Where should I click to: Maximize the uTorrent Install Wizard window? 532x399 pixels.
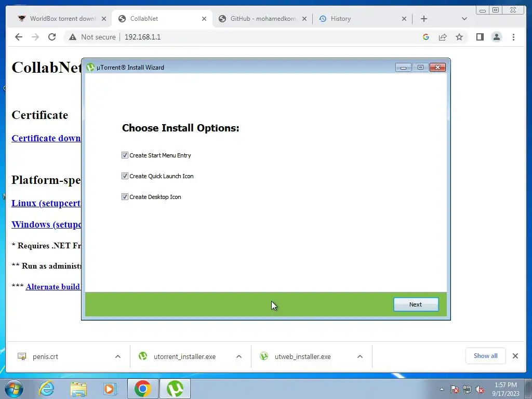coord(420,68)
